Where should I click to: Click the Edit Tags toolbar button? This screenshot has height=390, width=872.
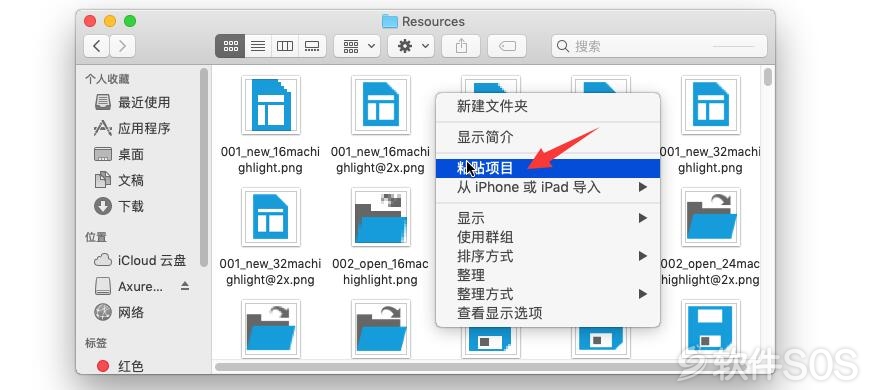(x=507, y=46)
